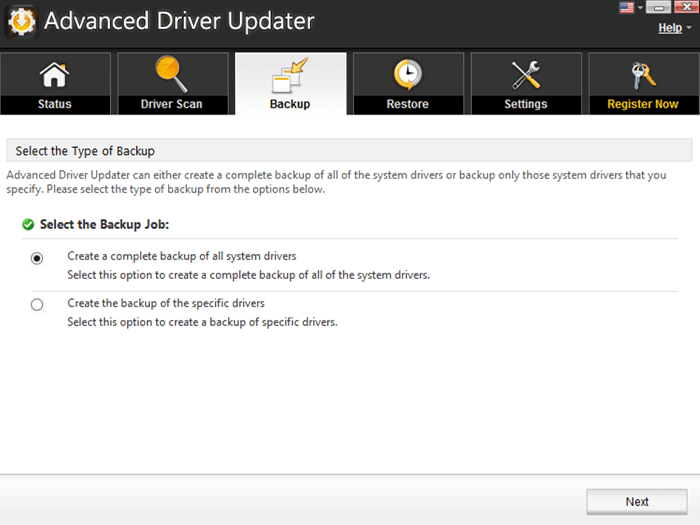Open the Register Now tab label
The height and width of the screenshot is (525, 700).
pos(643,104)
